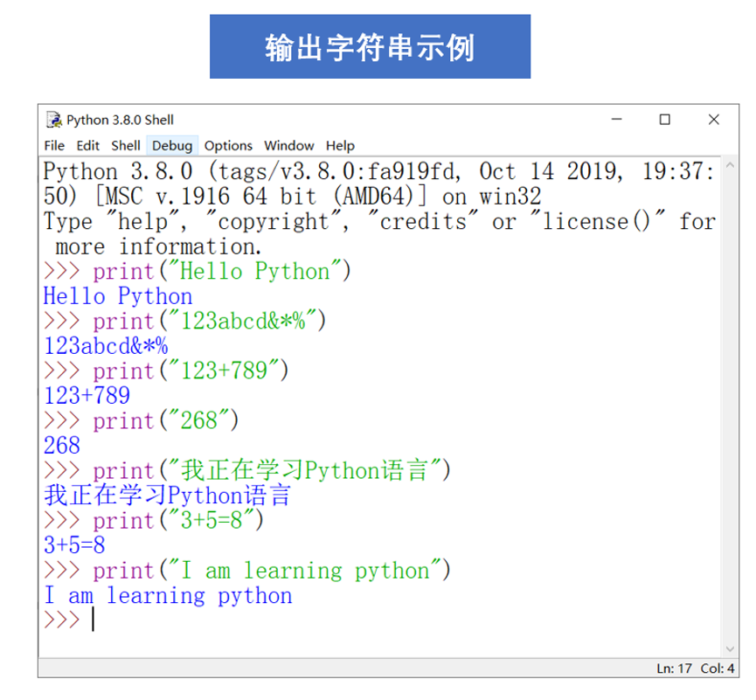Click the empty prompt on the last line
Viewport: 756px width, 700px height.
point(69,620)
